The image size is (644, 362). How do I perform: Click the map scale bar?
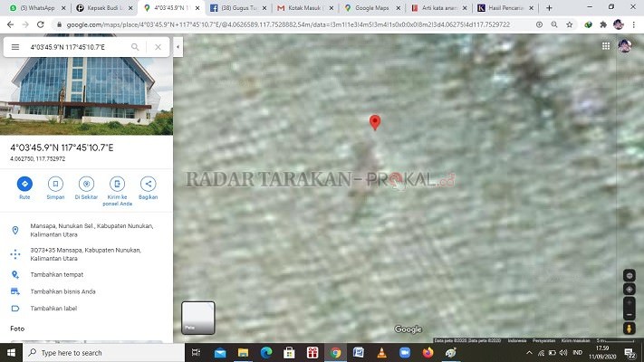tap(615, 340)
